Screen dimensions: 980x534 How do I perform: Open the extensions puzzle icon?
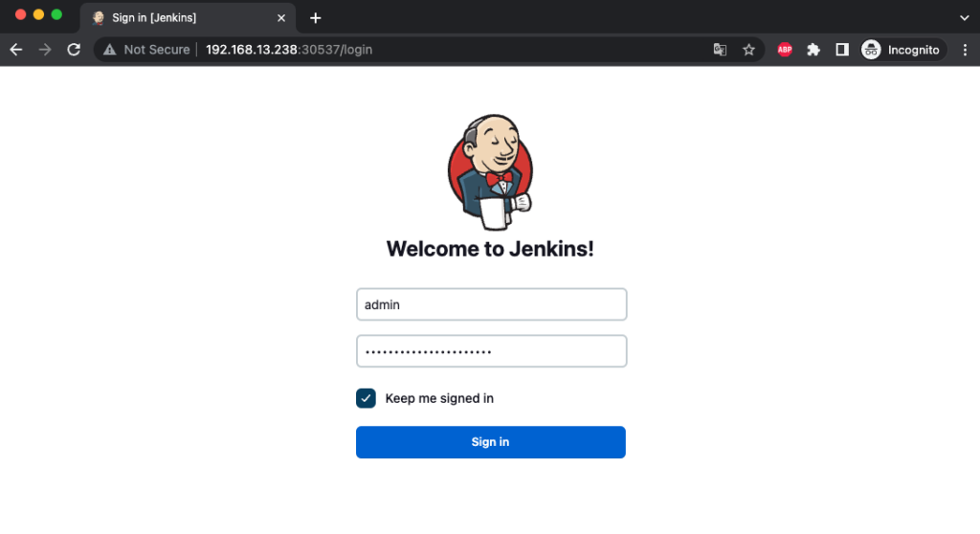click(813, 50)
